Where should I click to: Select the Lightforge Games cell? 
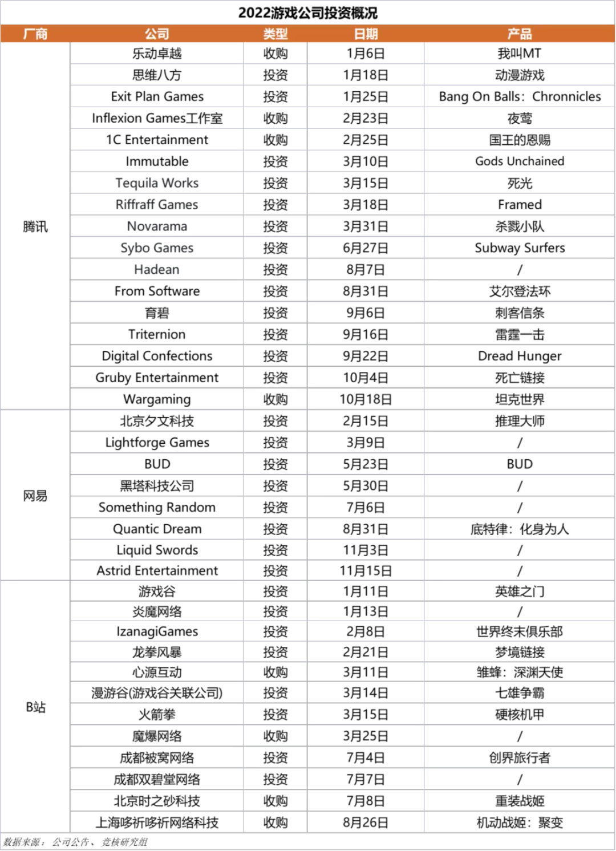coord(157,443)
